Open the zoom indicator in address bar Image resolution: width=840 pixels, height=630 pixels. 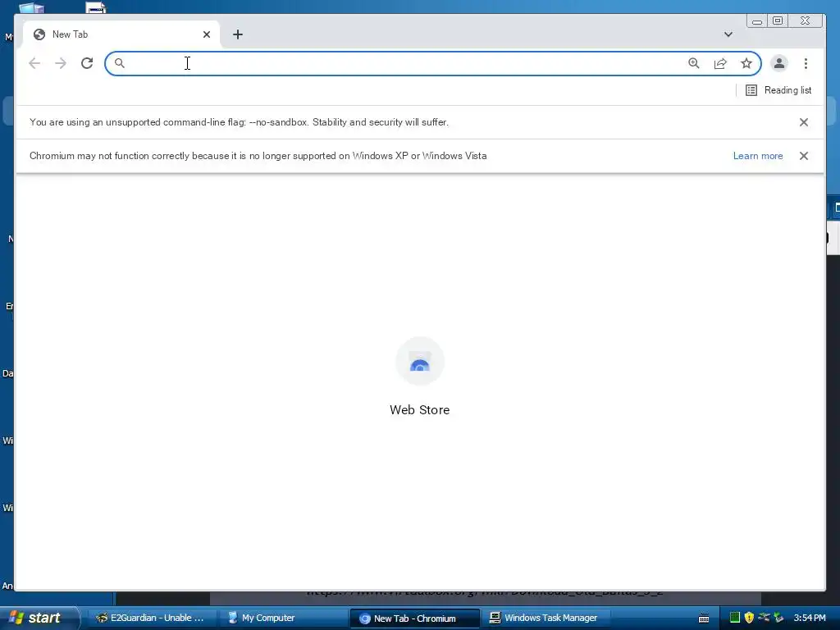694,63
